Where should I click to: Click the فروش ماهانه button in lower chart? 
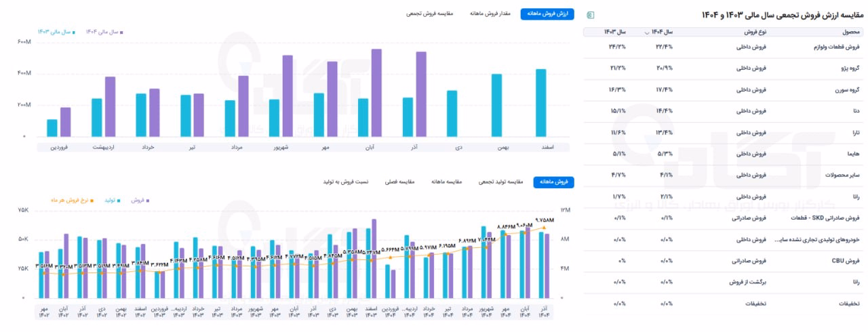[554, 182]
